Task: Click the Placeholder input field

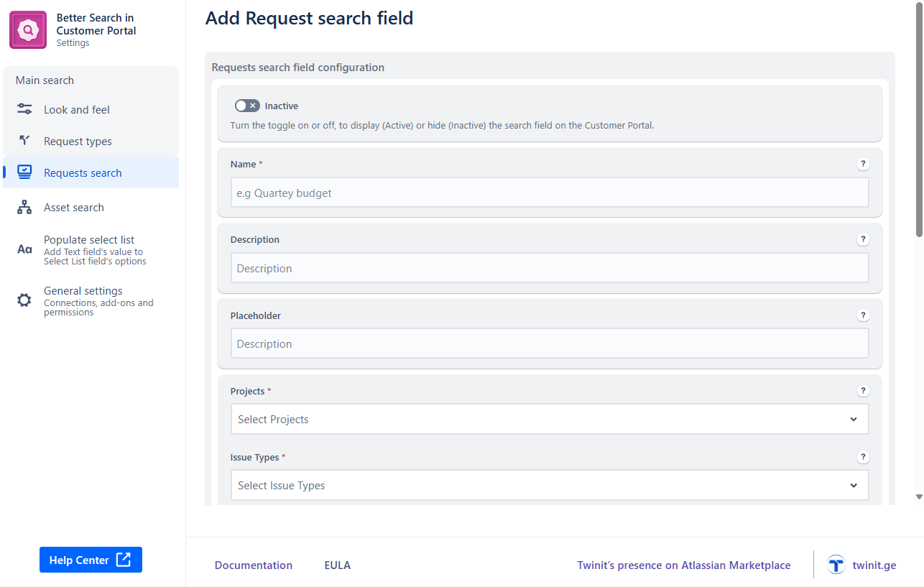Action: [550, 343]
